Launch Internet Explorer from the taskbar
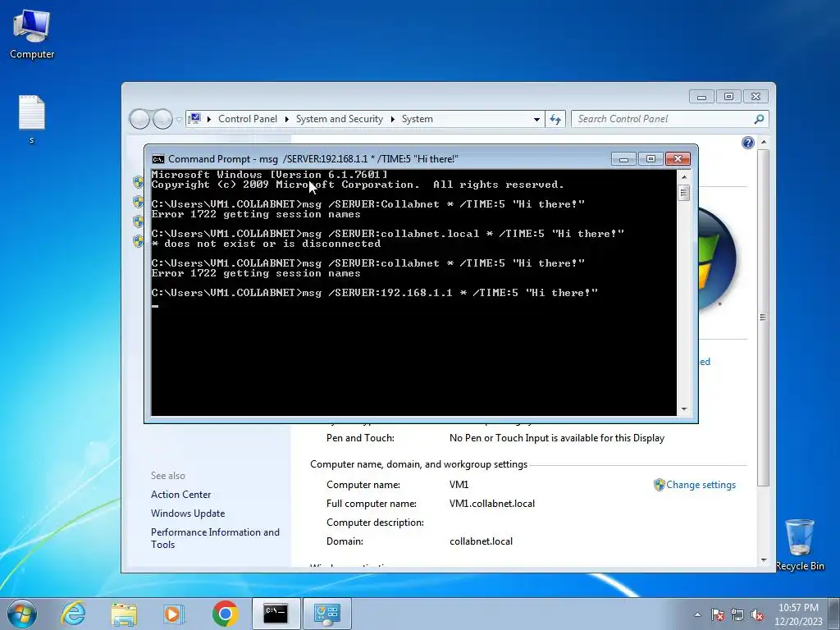 (73, 614)
